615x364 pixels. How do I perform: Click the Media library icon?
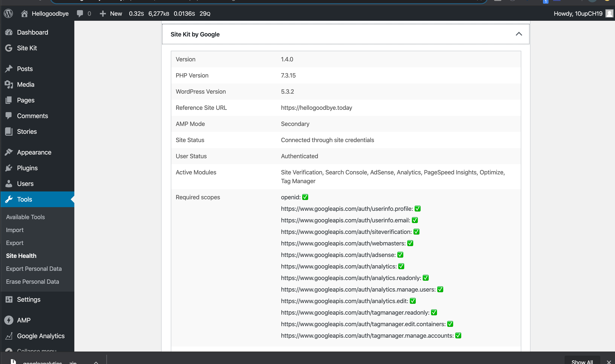pos(9,84)
